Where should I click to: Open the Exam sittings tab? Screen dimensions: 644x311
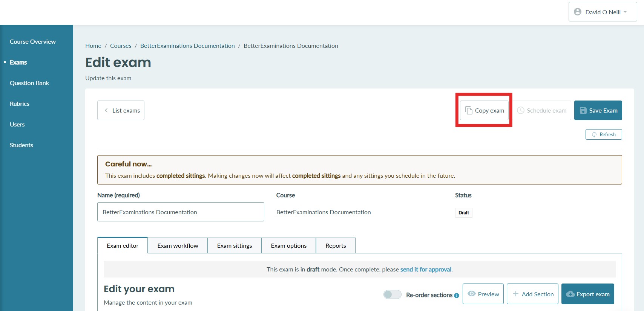pyautogui.click(x=235, y=245)
